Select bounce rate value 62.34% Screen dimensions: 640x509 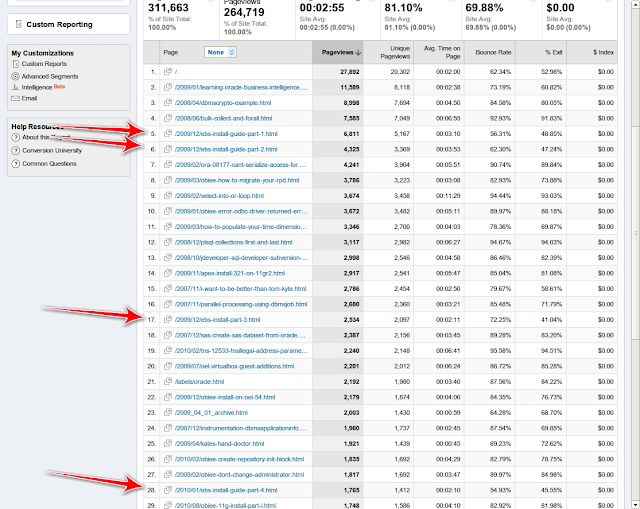tap(500, 72)
